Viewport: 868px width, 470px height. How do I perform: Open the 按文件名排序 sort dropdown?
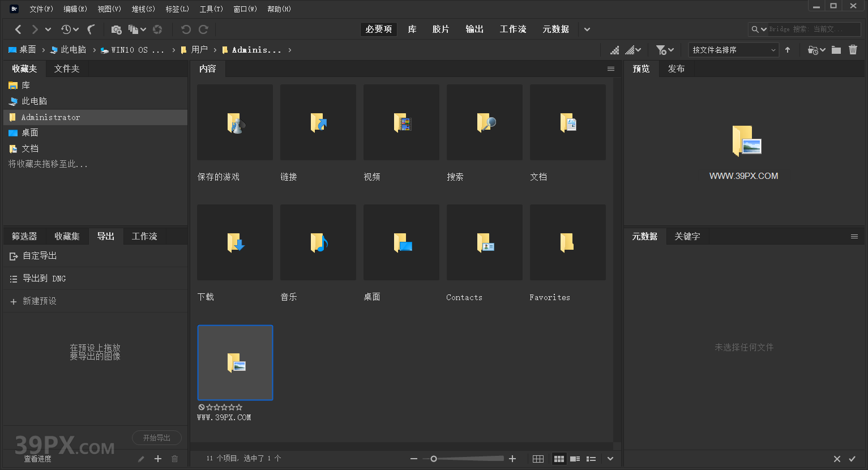pyautogui.click(x=734, y=50)
